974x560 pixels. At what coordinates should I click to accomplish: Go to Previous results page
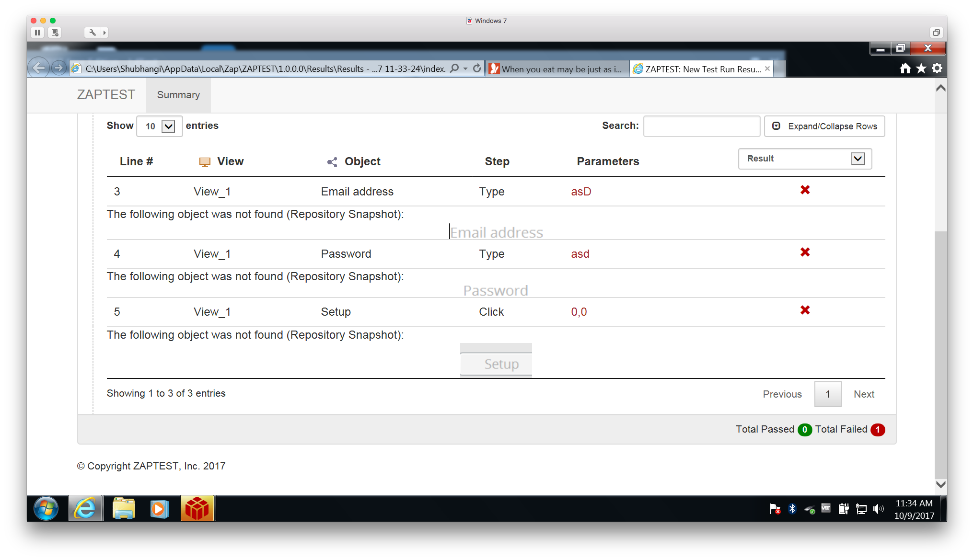(782, 394)
